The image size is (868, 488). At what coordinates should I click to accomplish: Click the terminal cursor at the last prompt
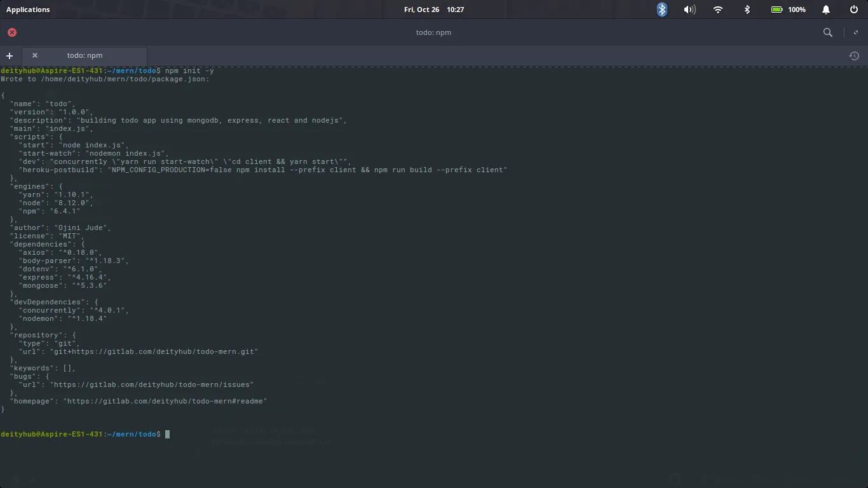point(168,434)
